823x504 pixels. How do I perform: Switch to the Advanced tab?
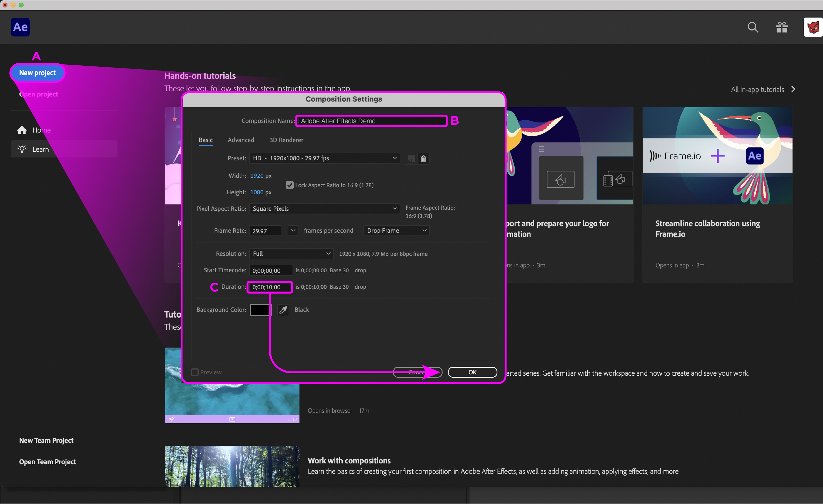(241, 140)
